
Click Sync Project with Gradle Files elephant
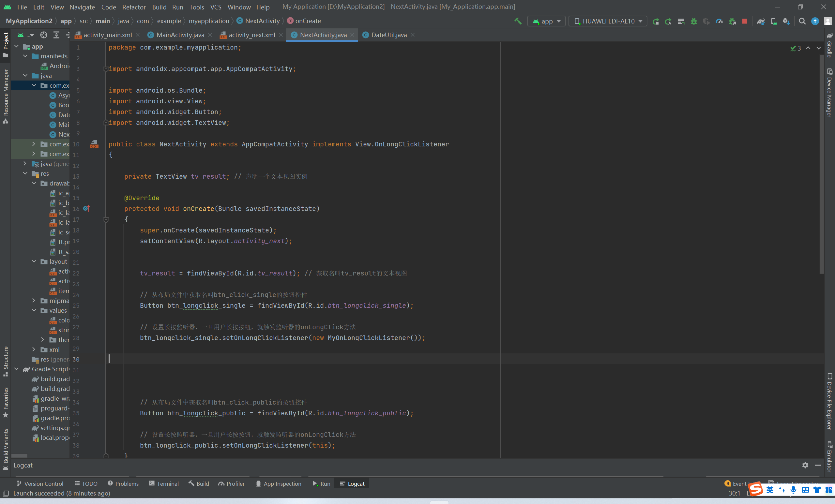click(x=761, y=21)
